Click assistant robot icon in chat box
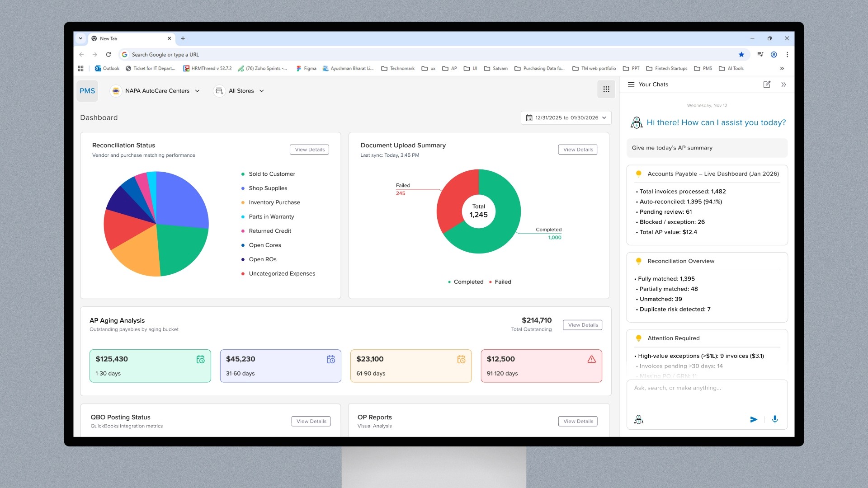 click(x=639, y=419)
